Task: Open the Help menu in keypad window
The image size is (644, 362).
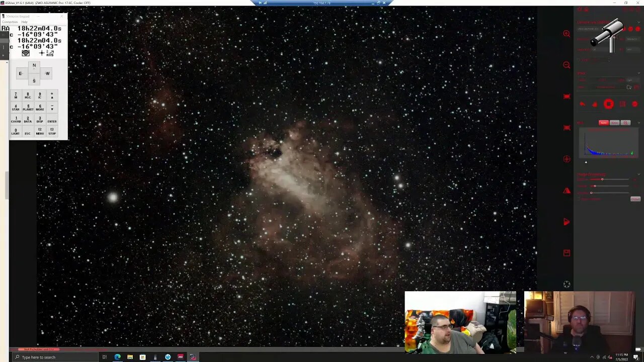Action: click(x=24, y=22)
